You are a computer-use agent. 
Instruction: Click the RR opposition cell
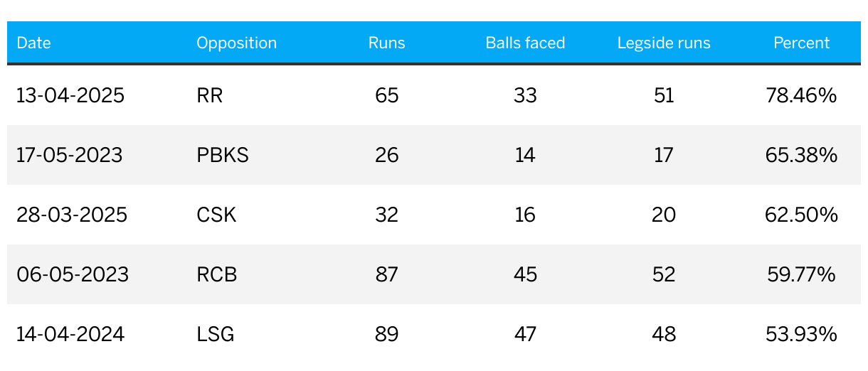pos(210,95)
